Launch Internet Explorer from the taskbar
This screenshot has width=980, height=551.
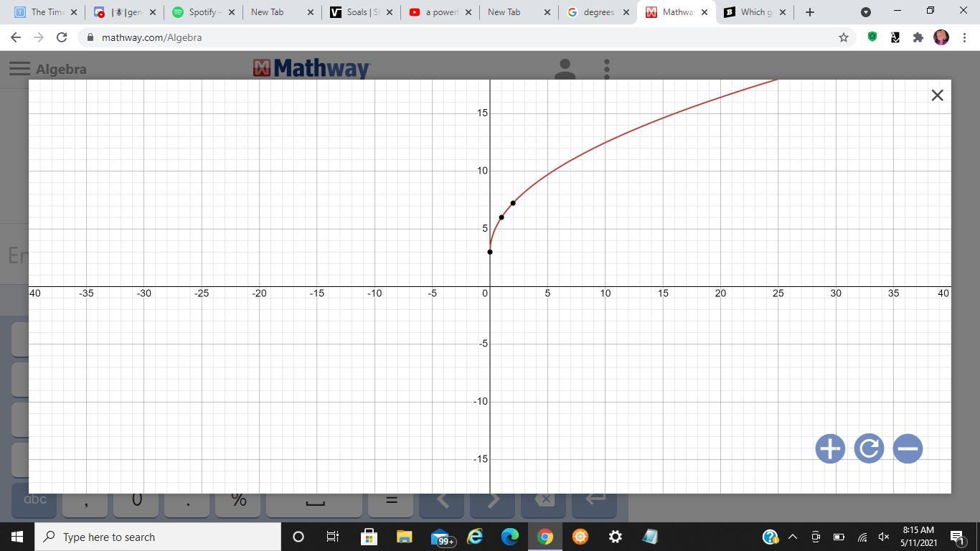[x=475, y=537]
